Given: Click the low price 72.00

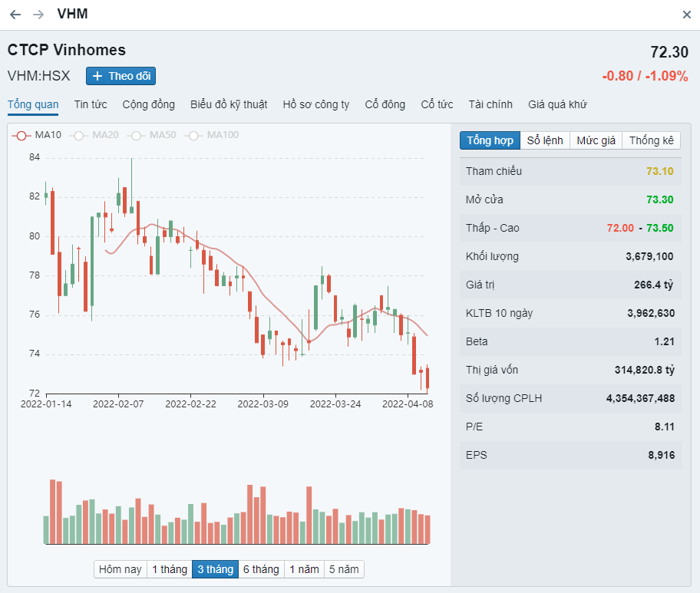Looking at the screenshot, I should (x=620, y=228).
